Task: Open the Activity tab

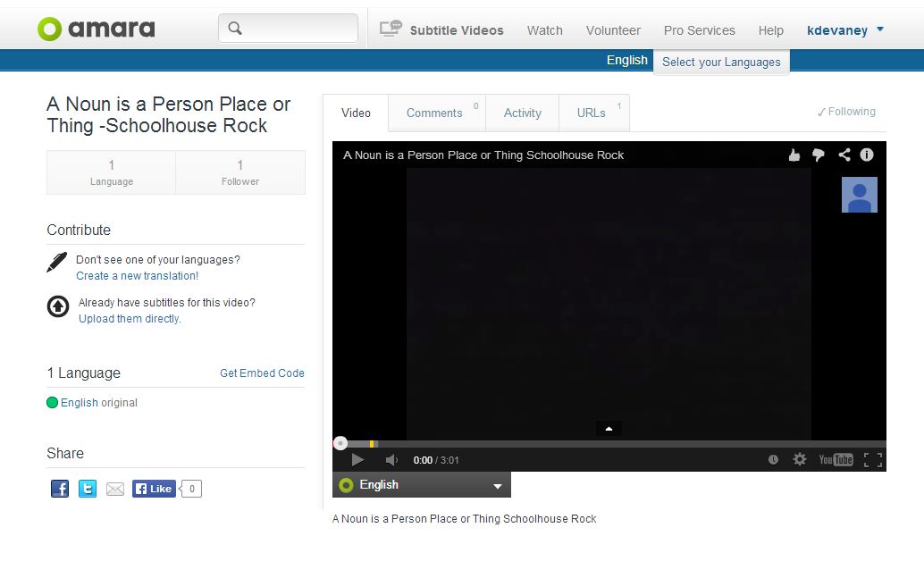Action: coord(522,113)
